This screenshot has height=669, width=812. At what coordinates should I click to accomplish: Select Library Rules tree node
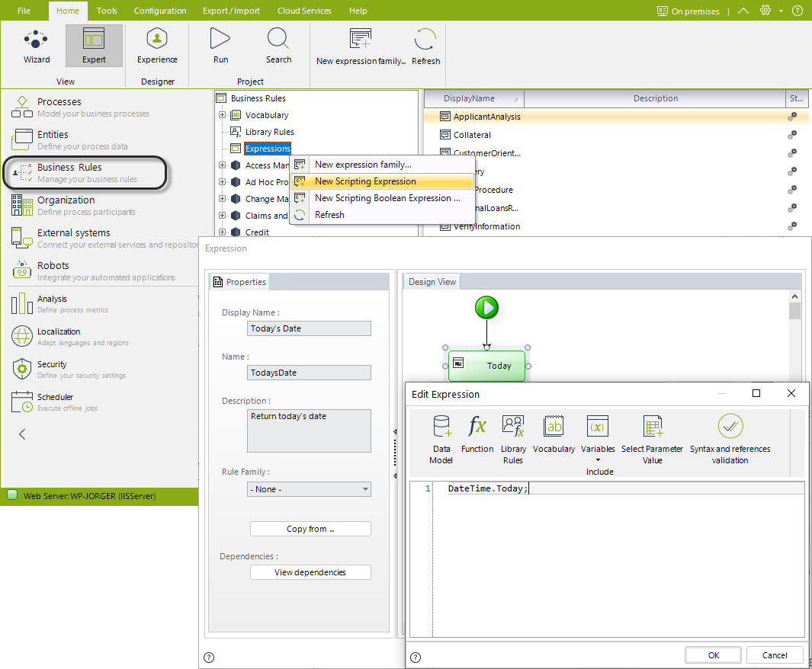pos(269,132)
